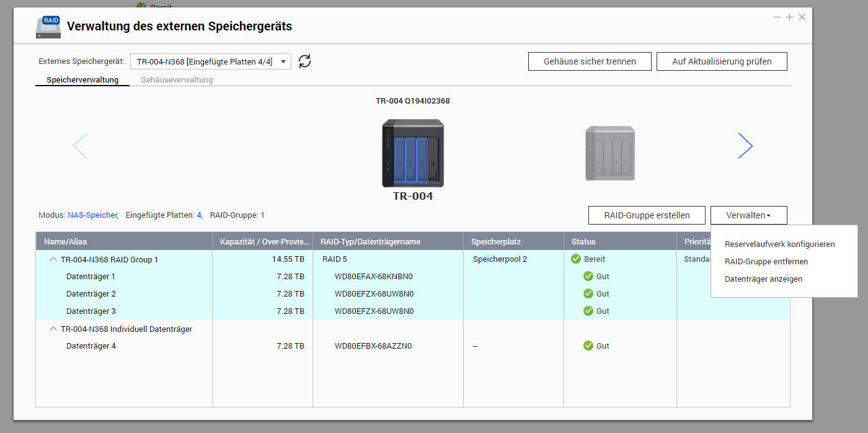The image size is (868, 433).
Task: Select the greyed-out second enclosure image
Action: pos(610,153)
